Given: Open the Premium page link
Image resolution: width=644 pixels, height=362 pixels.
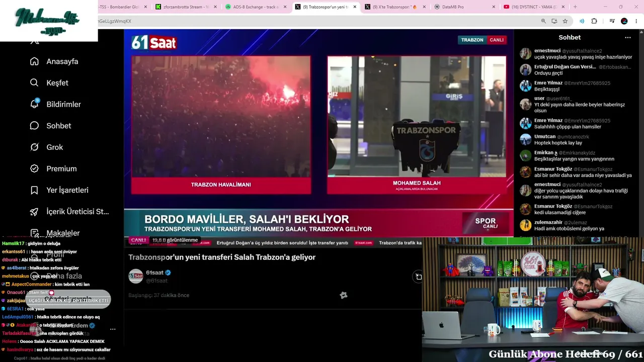Looking at the screenshot, I should 61,169.
